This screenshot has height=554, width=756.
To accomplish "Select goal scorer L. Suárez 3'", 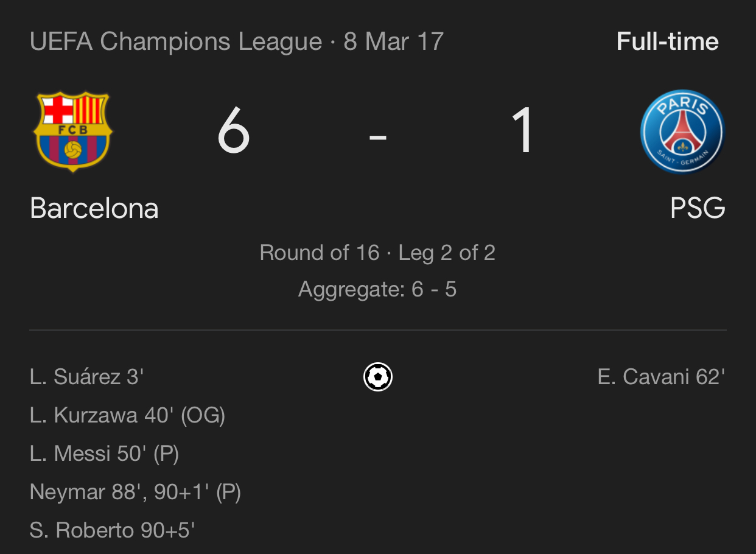I will click(x=86, y=377).
